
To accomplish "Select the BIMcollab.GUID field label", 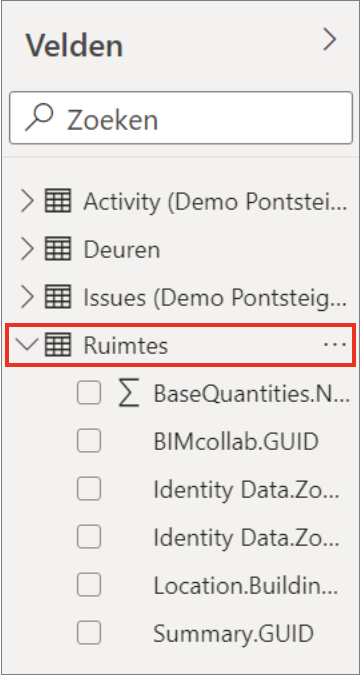I will click(236, 441).
